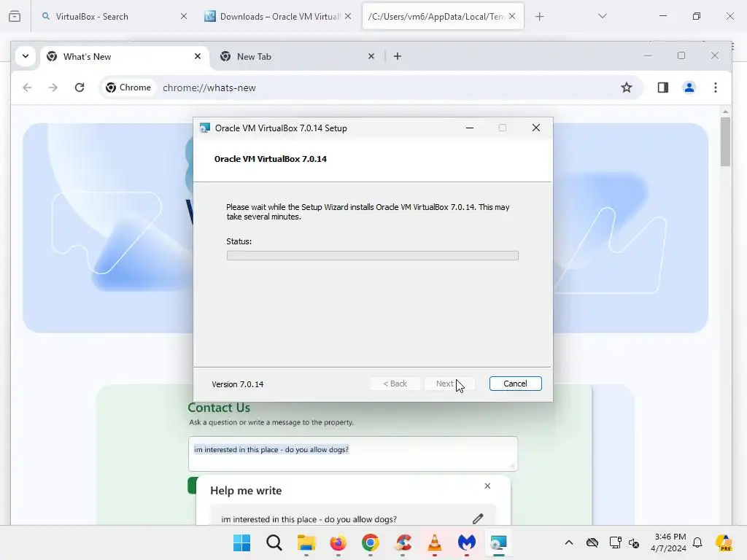The image size is (747, 560).
Task: Click the network and volume tray icon
Action: (634, 542)
